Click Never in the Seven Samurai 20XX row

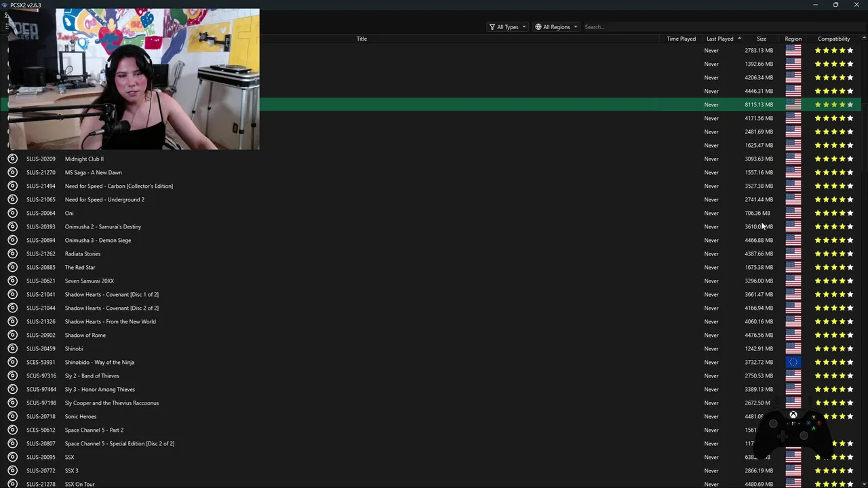711,281
